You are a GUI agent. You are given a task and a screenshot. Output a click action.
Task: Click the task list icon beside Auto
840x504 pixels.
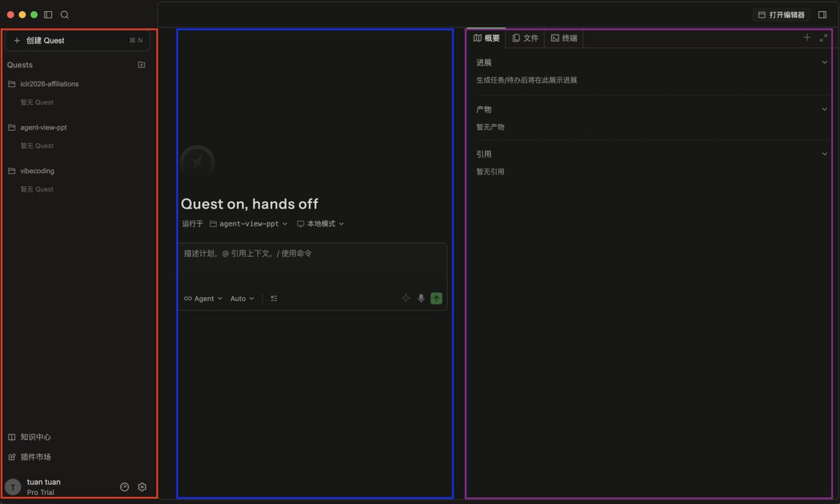click(274, 298)
